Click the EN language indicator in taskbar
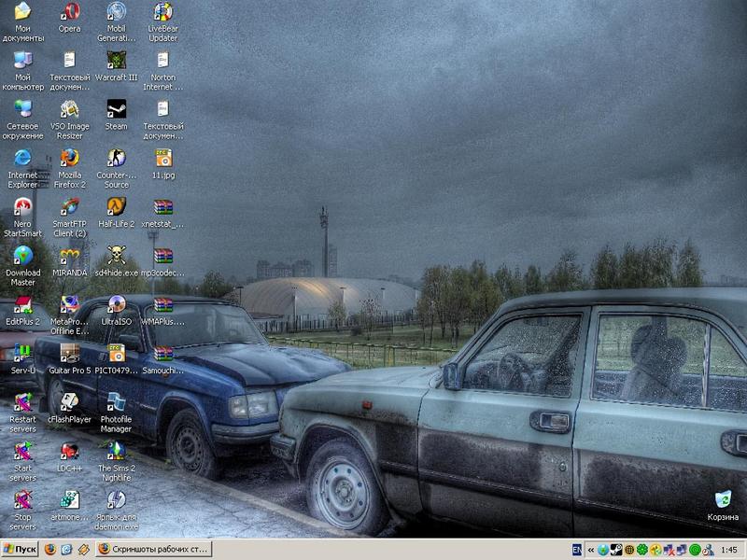Image resolution: width=747 pixels, height=560 pixels. (577, 550)
